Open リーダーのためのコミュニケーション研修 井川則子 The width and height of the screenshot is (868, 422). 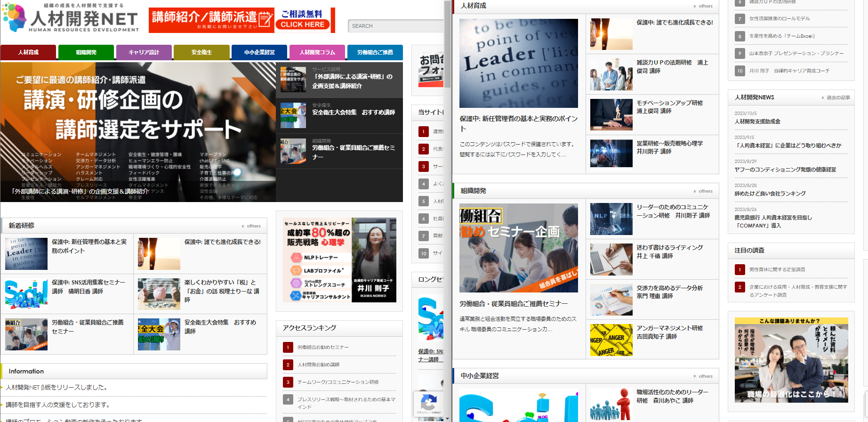click(673, 211)
